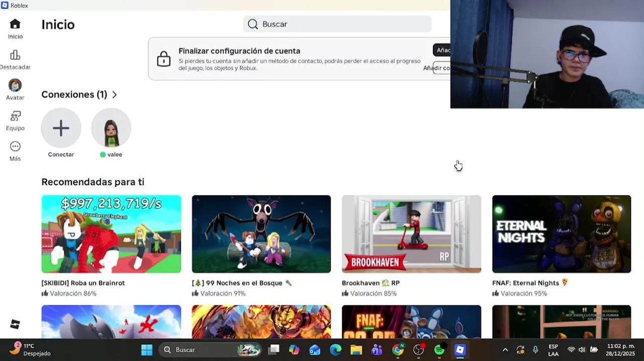Open Google Chrome from the taskbar

pos(398,350)
